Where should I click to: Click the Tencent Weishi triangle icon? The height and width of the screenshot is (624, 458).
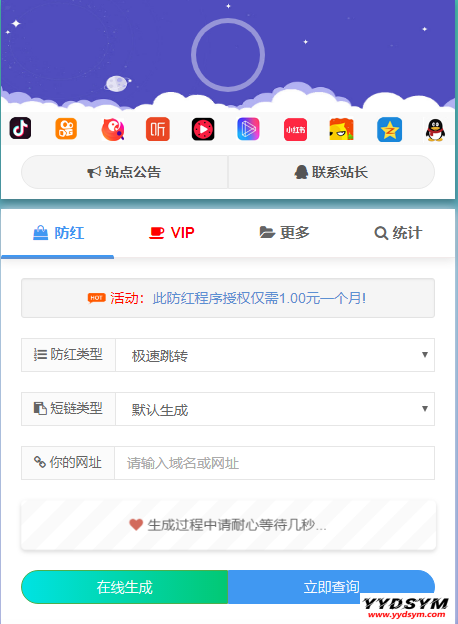[x=248, y=129]
